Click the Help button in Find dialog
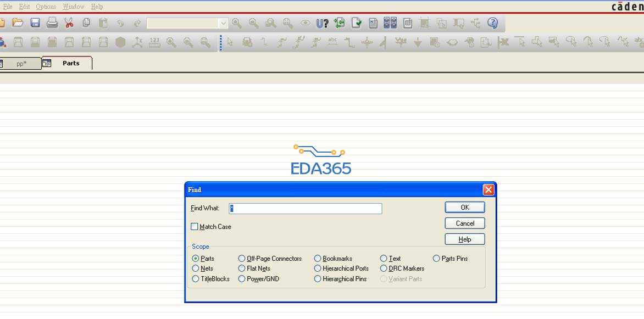The height and width of the screenshot is (319, 644). pyautogui.click(x=465, y=239)
